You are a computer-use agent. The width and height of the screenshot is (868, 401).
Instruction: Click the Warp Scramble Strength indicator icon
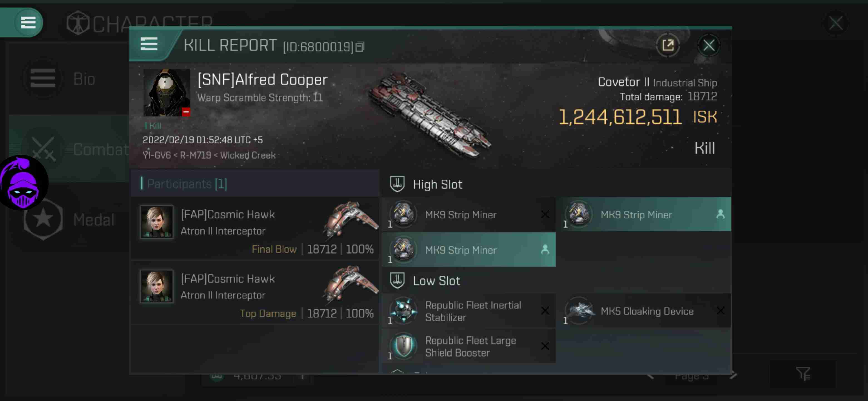[186, 113]
